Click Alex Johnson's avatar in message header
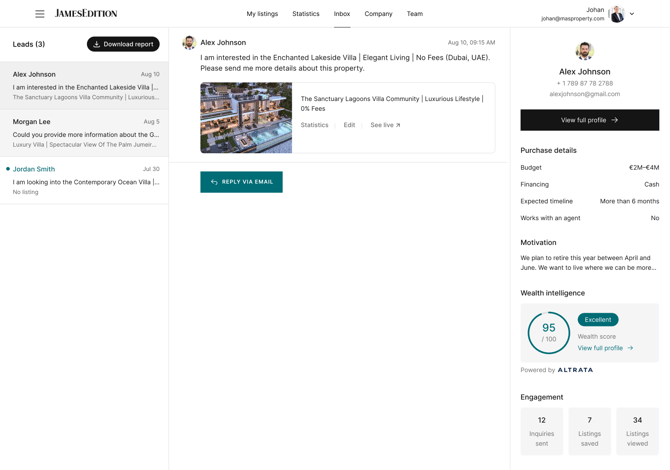670x470 pixels. 188,43
